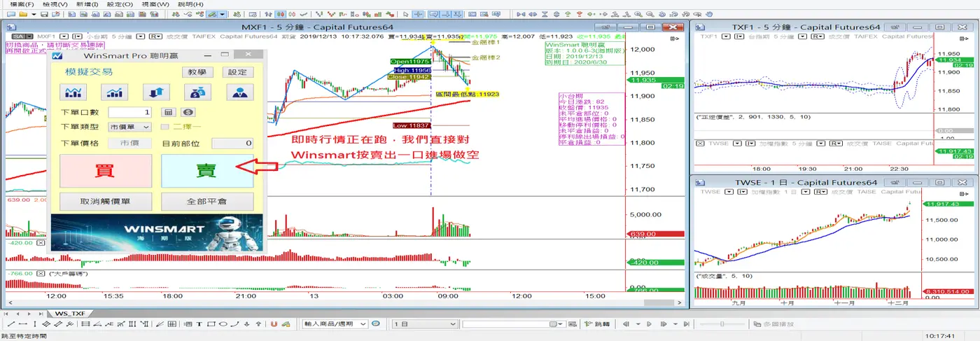Screen dimensions: 980x341
Task: Select the text T drawing tool
Action: [x=199, y=323]
